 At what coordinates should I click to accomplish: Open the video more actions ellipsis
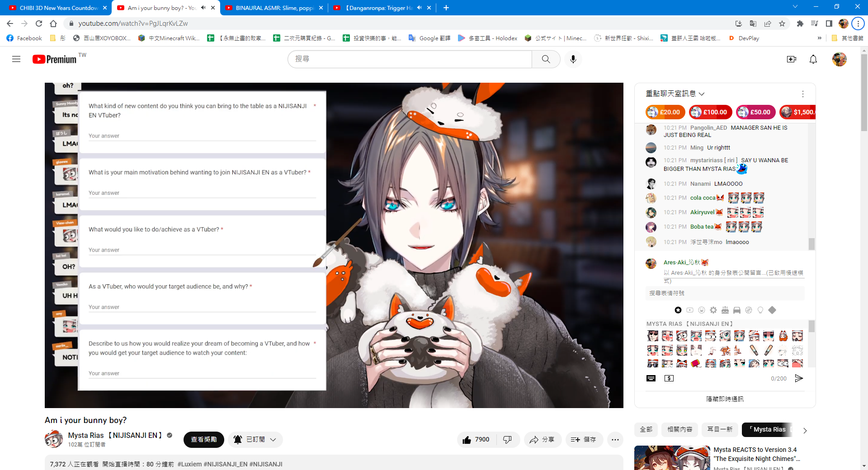tap(615, 439)
